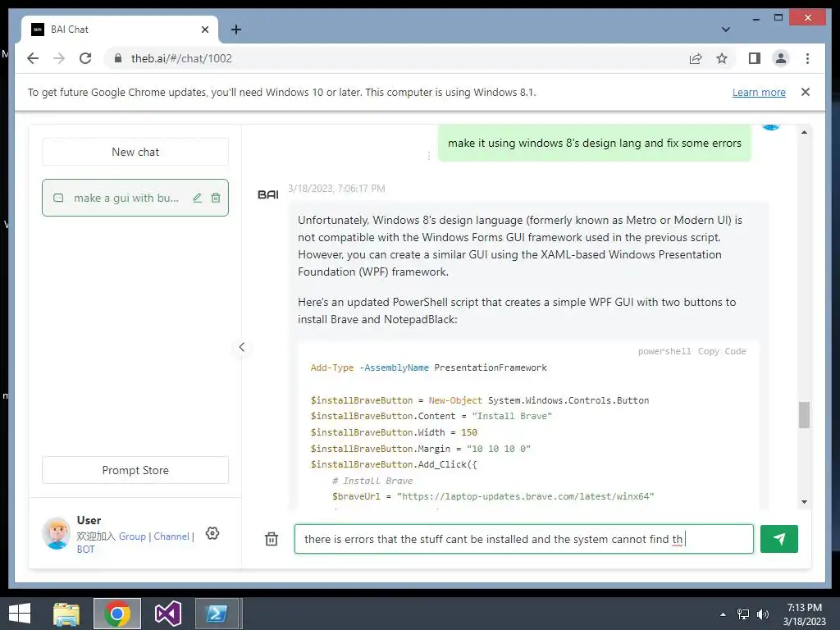This screenshot has height=630, width=840.
Task: Select the BAI Chat browser tab
Action: [120, 30]
